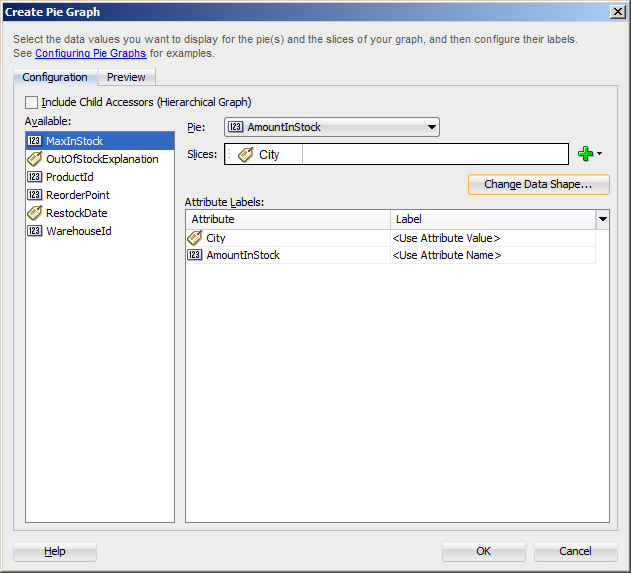Image resolution: width=631 pixels, height=573 pixels.
Task: Click empty area of Slices input field
Action: click(x=435, y=154)
